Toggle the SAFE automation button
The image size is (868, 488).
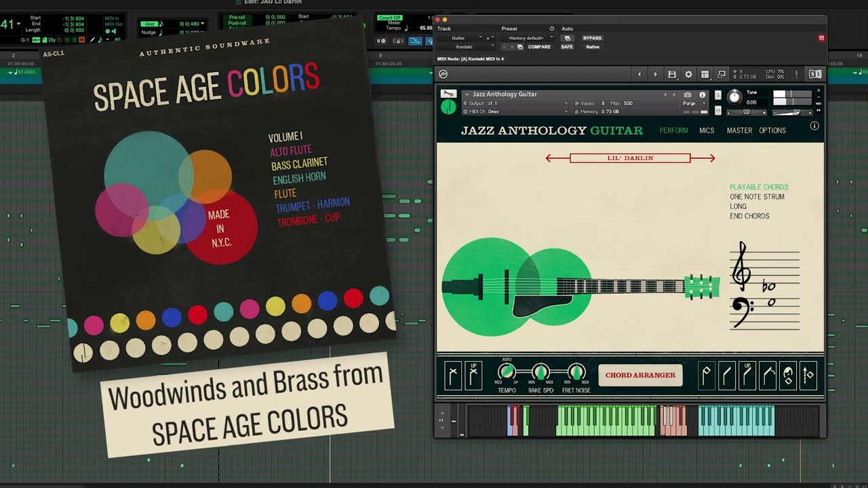tap(567, 47)
